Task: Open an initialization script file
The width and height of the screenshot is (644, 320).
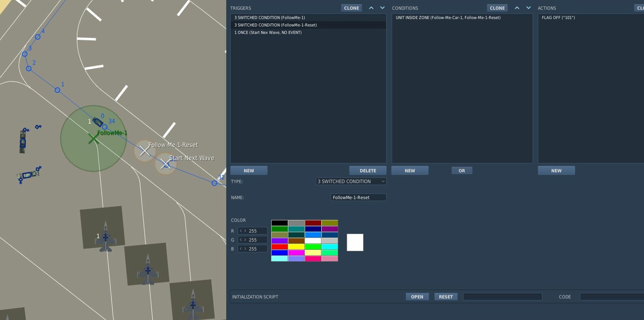Action: pos(417,297)
